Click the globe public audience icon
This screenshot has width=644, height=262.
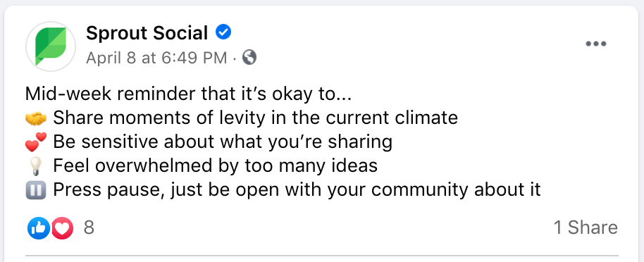tap(249, 58)
